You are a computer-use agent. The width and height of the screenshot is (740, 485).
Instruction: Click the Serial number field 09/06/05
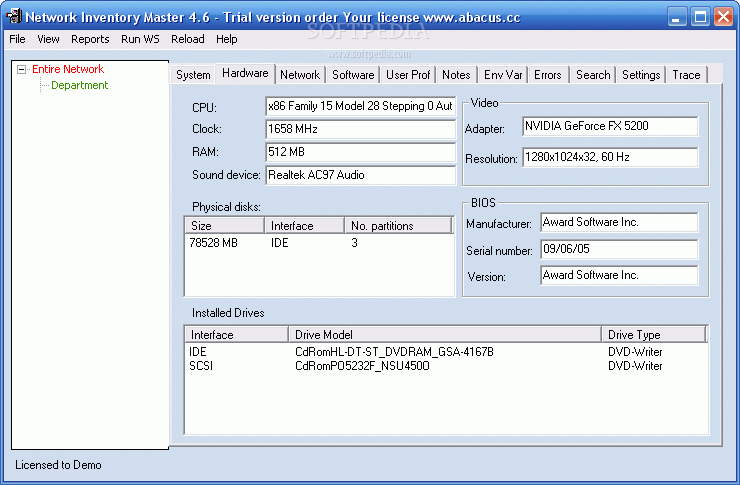pyautogui.click(x=619, y=249)
